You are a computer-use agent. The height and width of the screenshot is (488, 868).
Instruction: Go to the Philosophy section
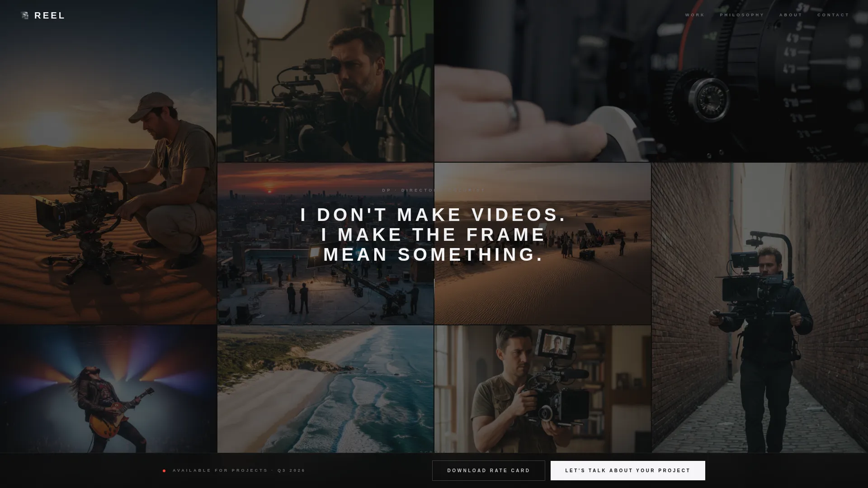pos(742,15)
